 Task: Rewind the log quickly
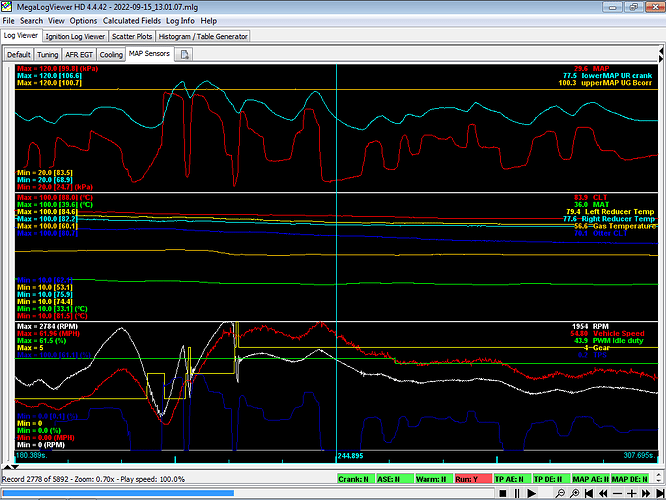[603, 493]
